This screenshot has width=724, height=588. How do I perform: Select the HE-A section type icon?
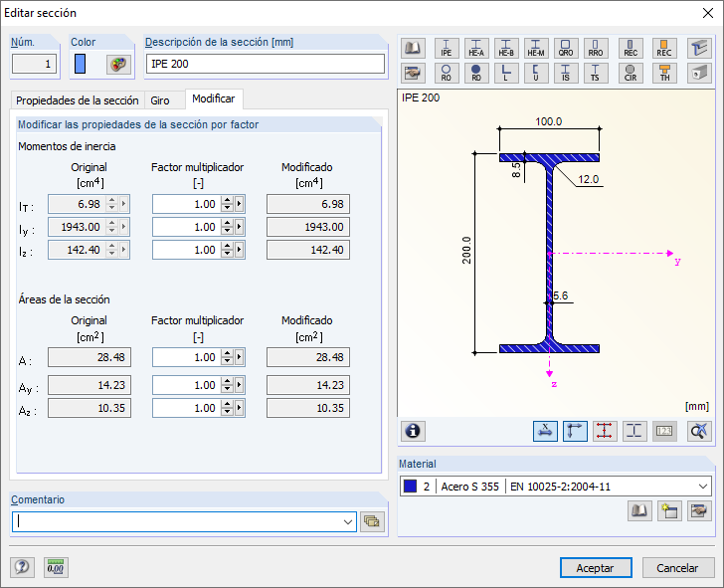(476, 48)
